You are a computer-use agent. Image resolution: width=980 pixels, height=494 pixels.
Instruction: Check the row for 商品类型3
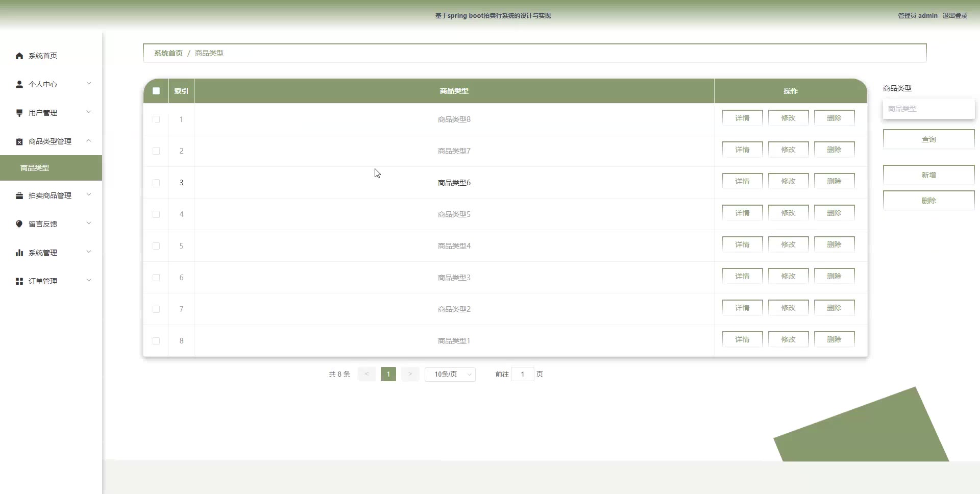point(156,278)
